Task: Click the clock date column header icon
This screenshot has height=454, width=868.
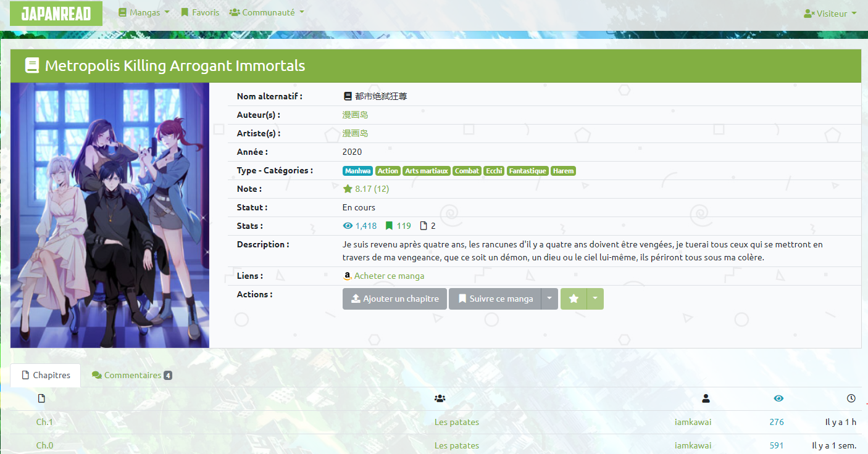Action: click(851, 398)
